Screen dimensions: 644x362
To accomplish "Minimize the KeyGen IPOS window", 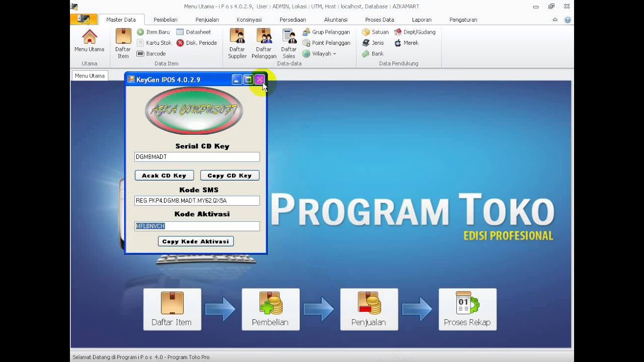I will pos(237,79).
